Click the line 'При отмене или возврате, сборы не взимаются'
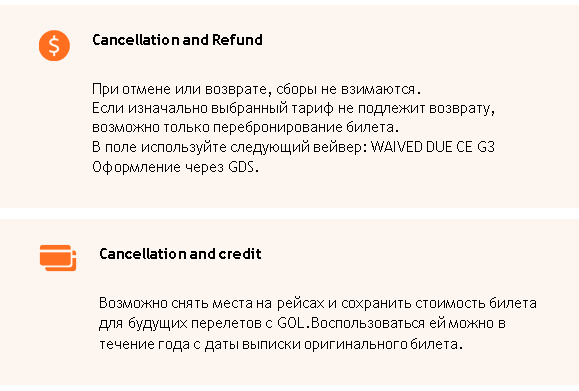The image size is (579, 391). point(256,89)
